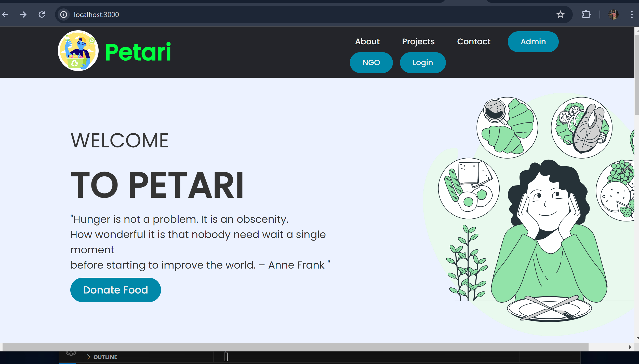Bookmark this page with star icon
The height and width of the screenshot is (364, 639).
(x=560, y=15)
